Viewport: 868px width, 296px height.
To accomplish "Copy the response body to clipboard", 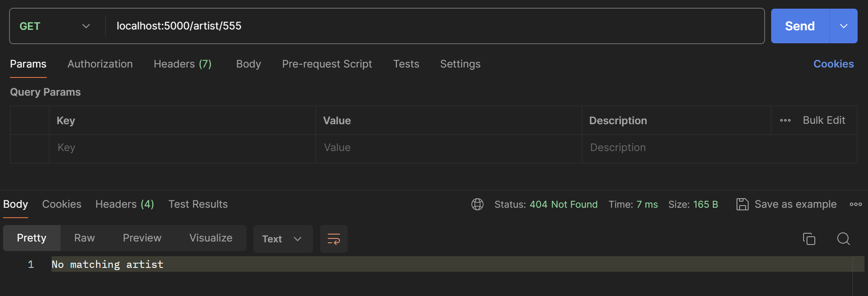I will [x=809, y=239].
